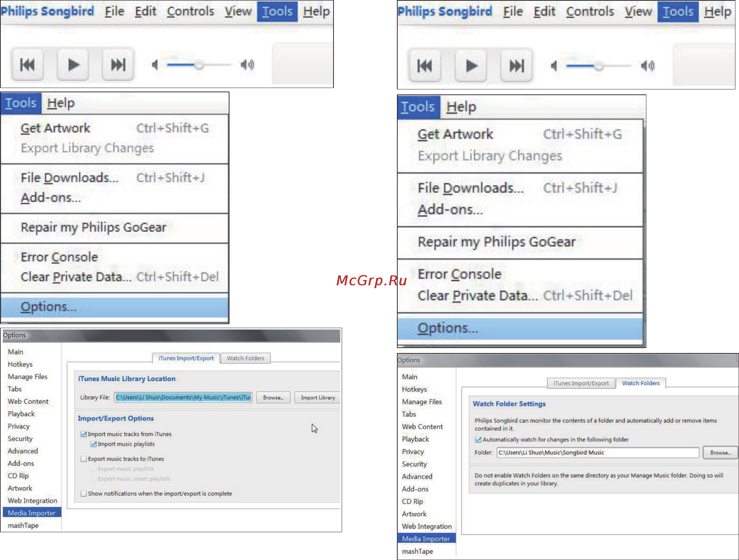
Task: Choose Clear Private Data in left Tools menu
Action: [114, 277]
